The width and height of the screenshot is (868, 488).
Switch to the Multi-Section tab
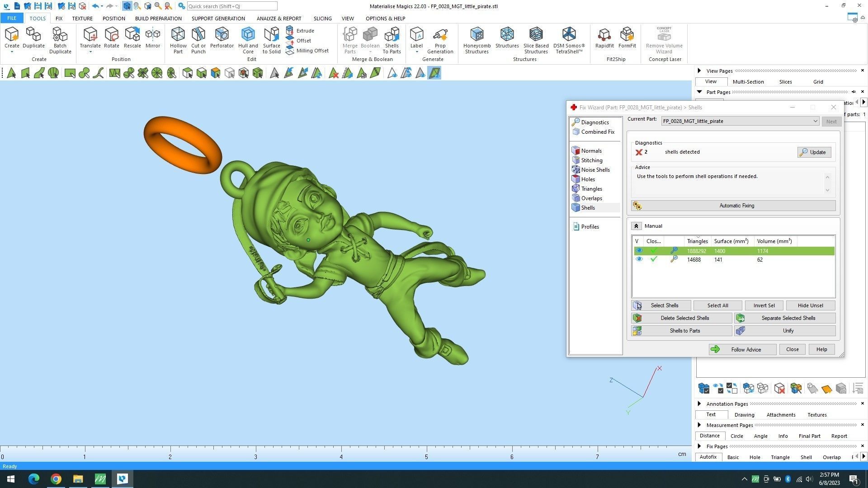point(748,82)
